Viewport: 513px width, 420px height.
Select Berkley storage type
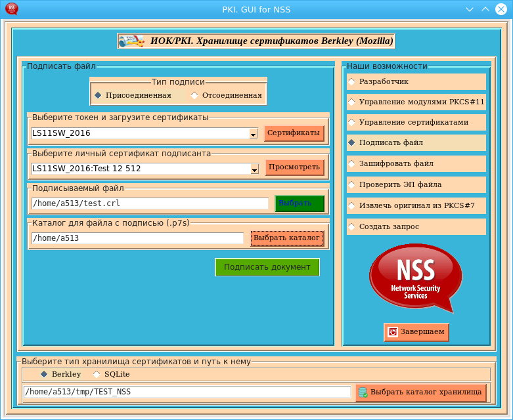tap(61, 374)
